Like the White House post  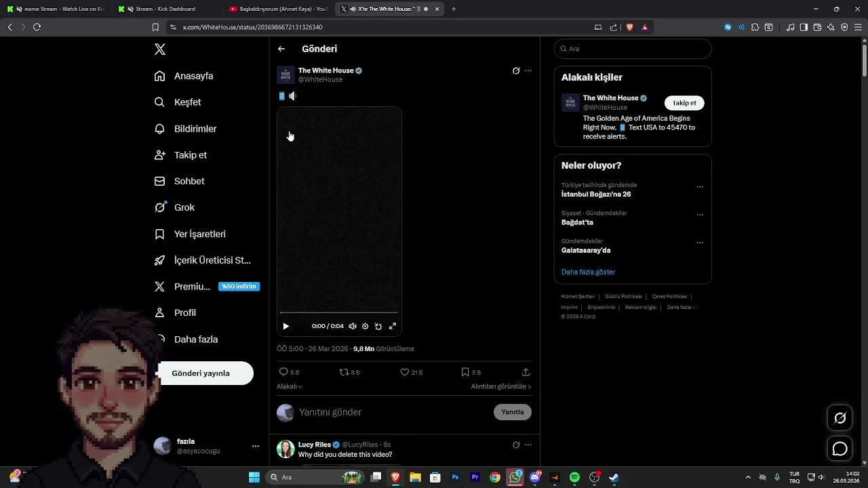[404, 372]
